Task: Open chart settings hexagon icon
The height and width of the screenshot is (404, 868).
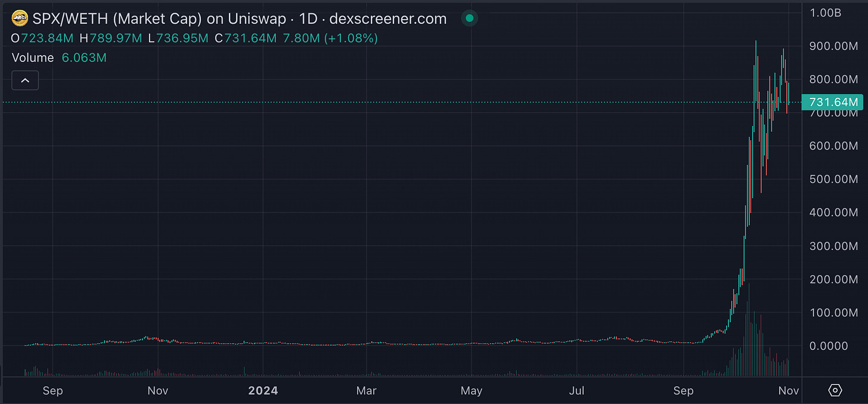Action: (x=835, y=390)
